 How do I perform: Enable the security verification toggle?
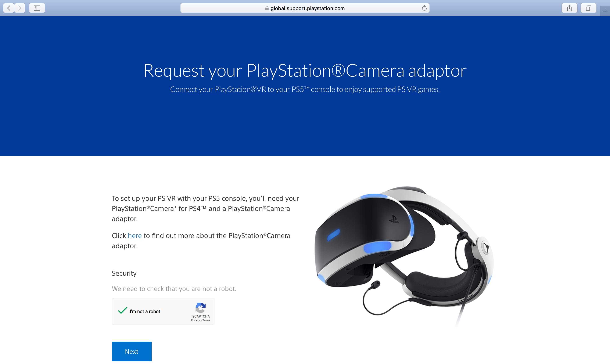click(x=122, y=311)
